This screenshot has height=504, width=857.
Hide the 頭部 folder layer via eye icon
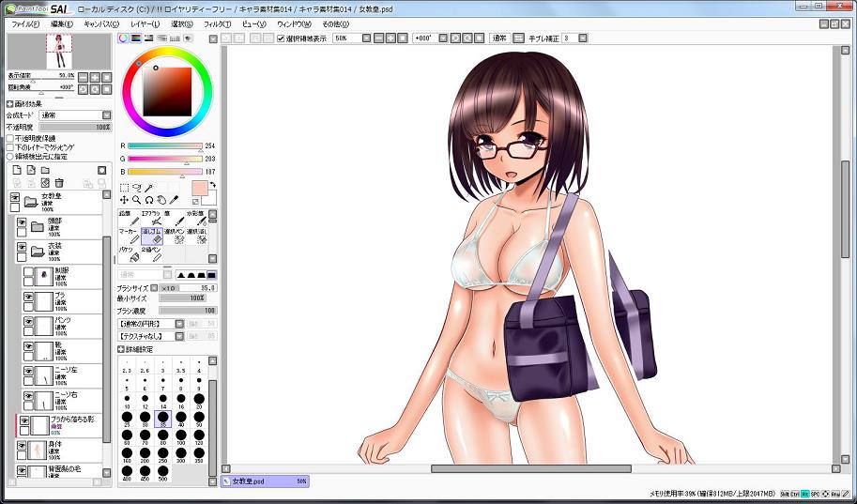(23, 222)
